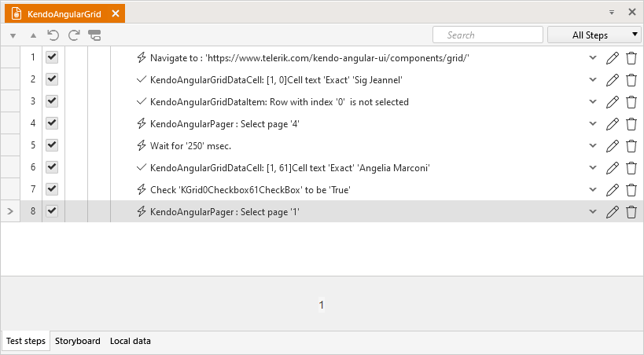Screen dimensions: 644x355
Task: Edit the Wait for '250' msec step
Action: click(x=613, y=146)
